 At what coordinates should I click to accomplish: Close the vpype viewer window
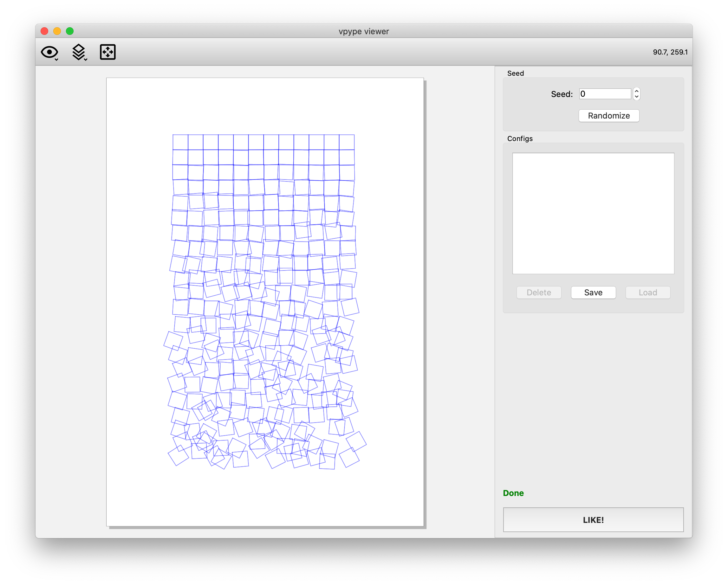44,31
